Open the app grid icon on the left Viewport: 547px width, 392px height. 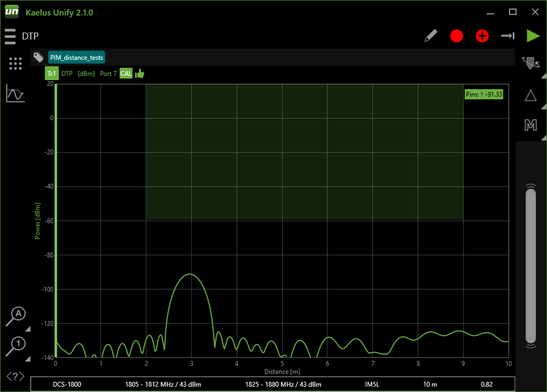point(15,64)
